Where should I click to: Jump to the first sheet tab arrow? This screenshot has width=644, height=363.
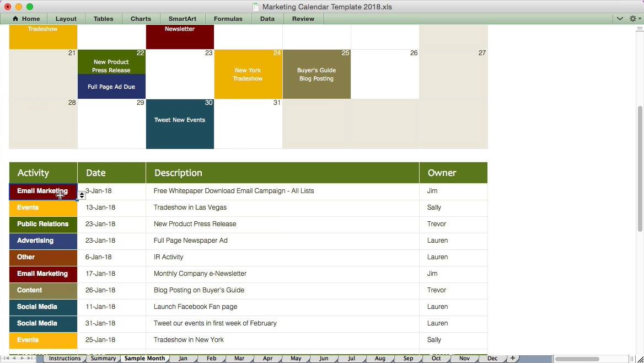(x=6, y=358)
